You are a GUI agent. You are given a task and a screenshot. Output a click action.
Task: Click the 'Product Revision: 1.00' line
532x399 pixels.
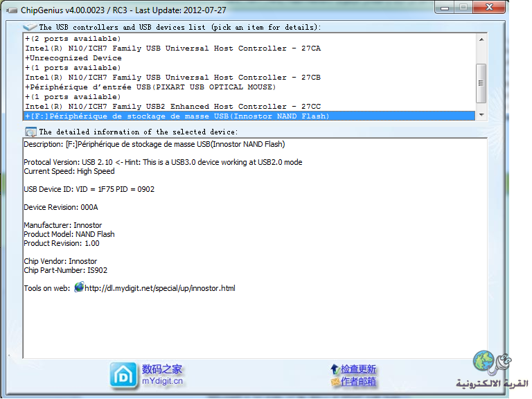click(x=62, y=243)
